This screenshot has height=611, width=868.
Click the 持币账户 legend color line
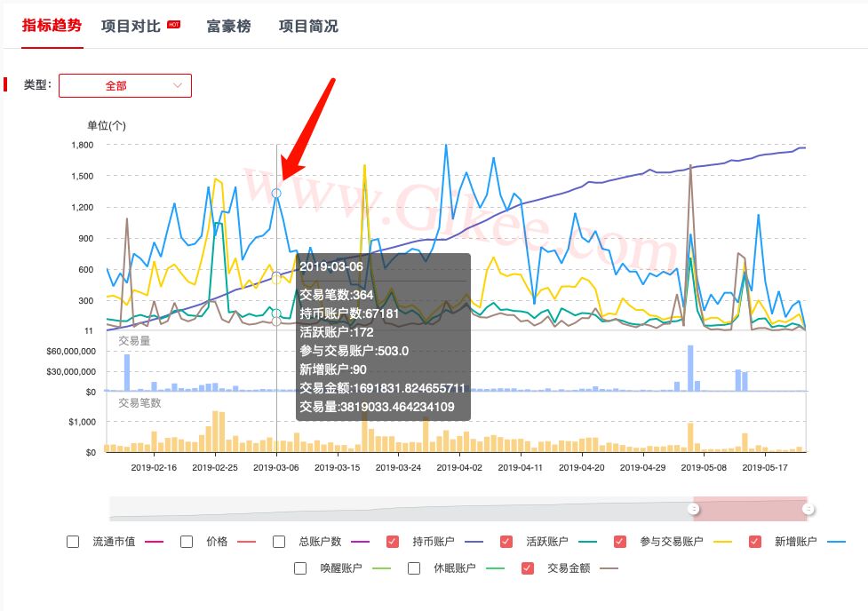474,542
